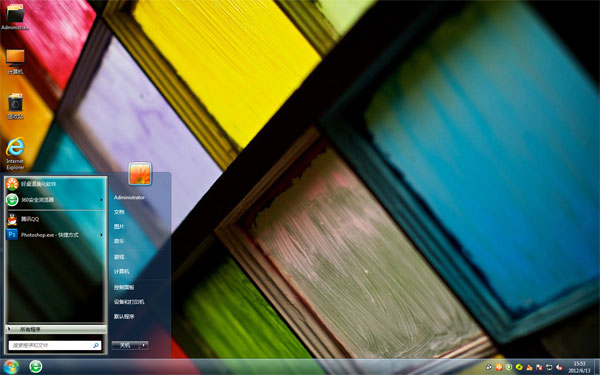Open 游戏 (Games) in the Start menu
The width and height of the screenshot is (600, 375).
point(119,257)
